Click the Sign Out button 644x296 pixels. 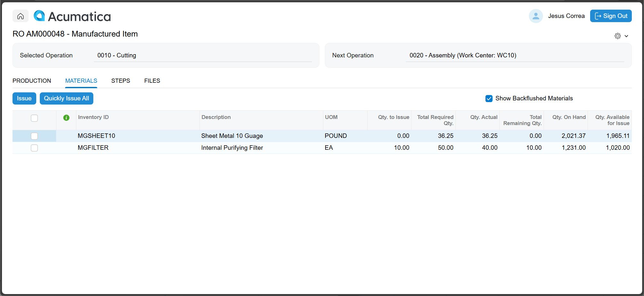[611, 16]
